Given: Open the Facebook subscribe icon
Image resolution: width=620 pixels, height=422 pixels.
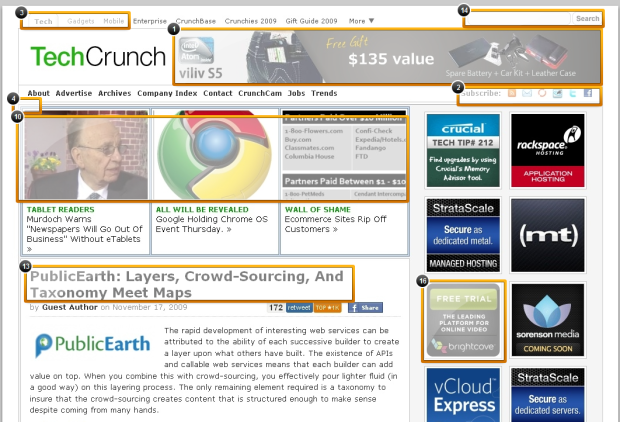Looking at the screenshot, I should click(x=588, y=93).
